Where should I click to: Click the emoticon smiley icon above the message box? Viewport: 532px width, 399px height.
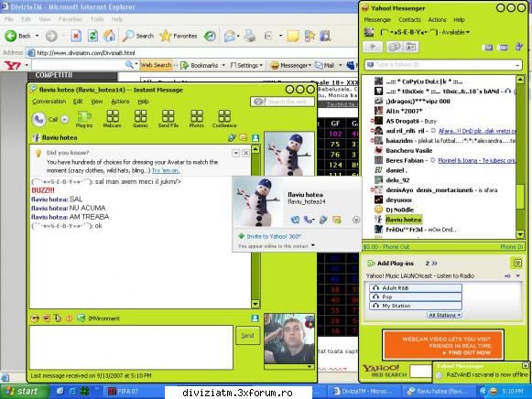pyautogui.click(x=35, y=318)
